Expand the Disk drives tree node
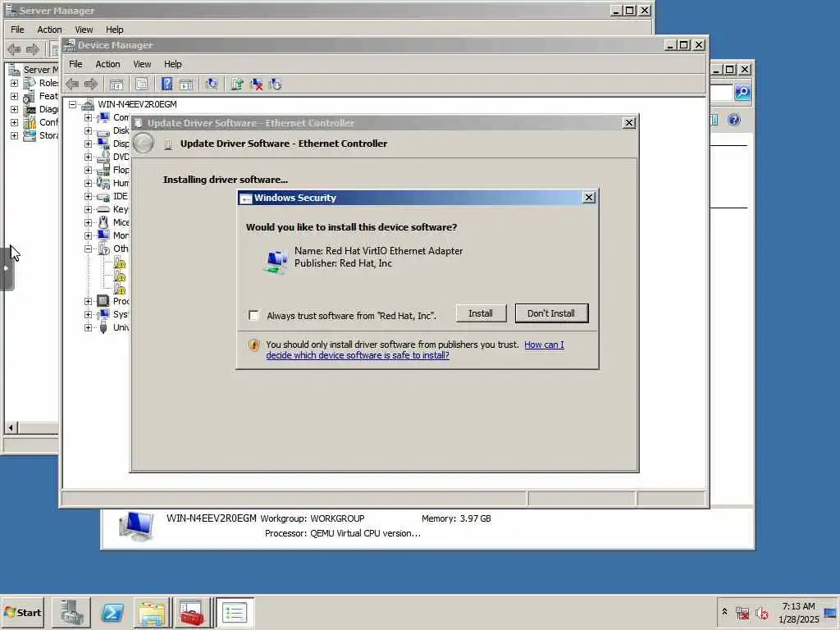Screen dimensions: 840x630 [88, 130]
